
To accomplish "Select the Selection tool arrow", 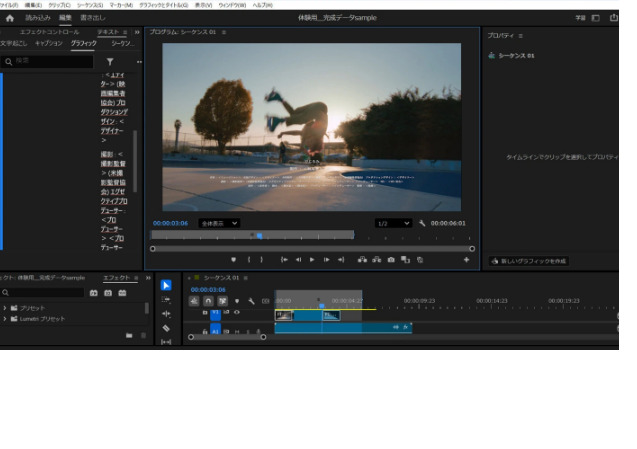I will (x=166, y=285).
